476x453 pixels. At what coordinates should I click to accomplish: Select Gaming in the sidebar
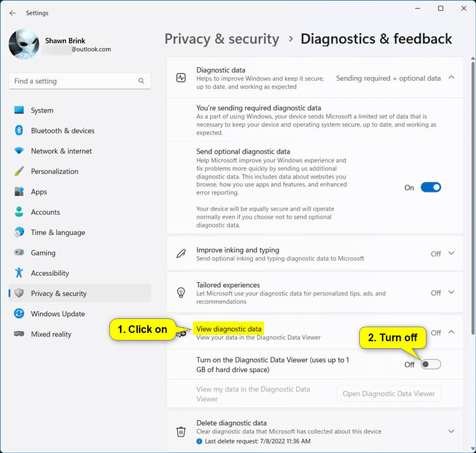(x=43, y=253)
